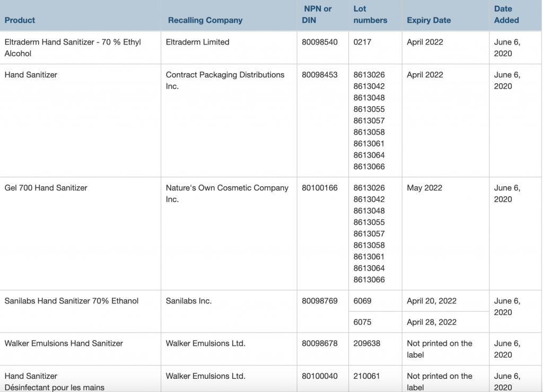
Task: Sort by the Recalling Company header
Action: click(x=205, y=20)
